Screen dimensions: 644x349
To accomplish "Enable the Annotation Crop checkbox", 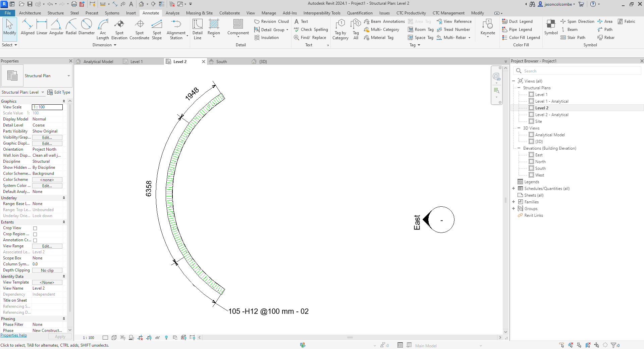I will 35,240.
